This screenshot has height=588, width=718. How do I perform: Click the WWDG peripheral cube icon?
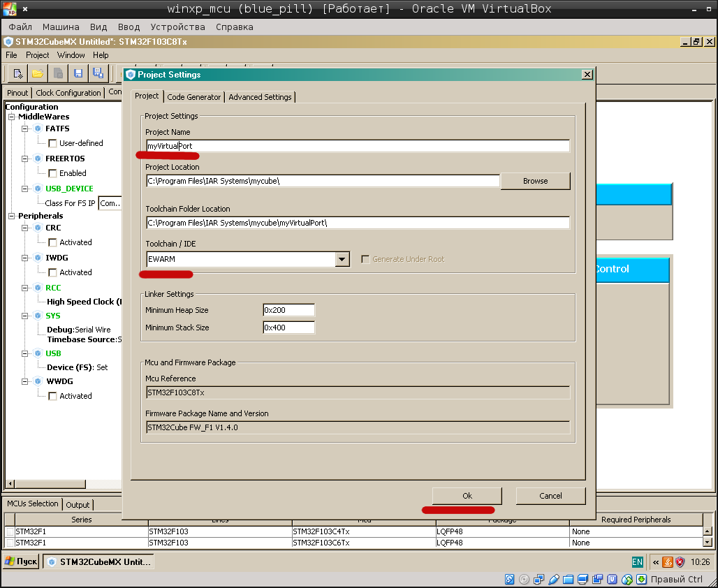click(x=38, y=381)
